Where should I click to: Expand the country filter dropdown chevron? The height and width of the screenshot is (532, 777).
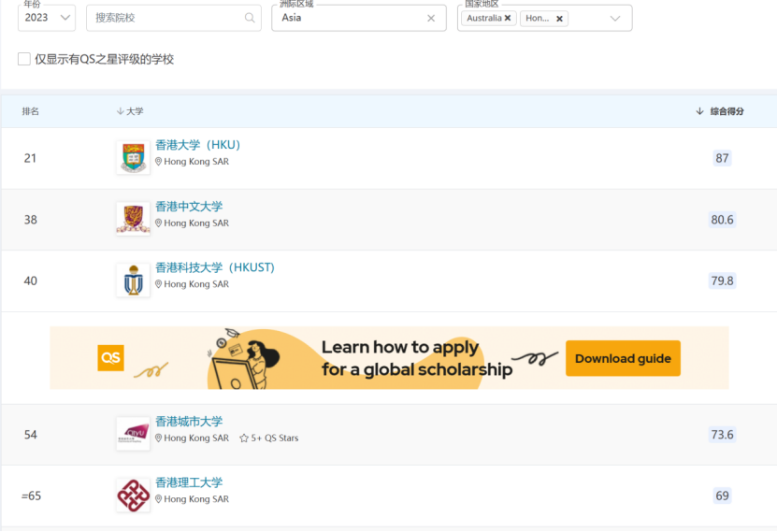[x=615, y=19]
